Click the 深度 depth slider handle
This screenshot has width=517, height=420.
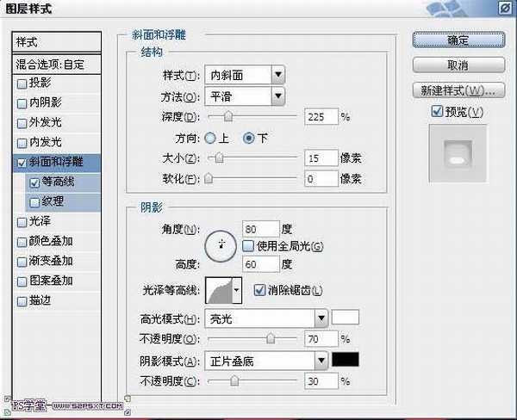(227, 116)
